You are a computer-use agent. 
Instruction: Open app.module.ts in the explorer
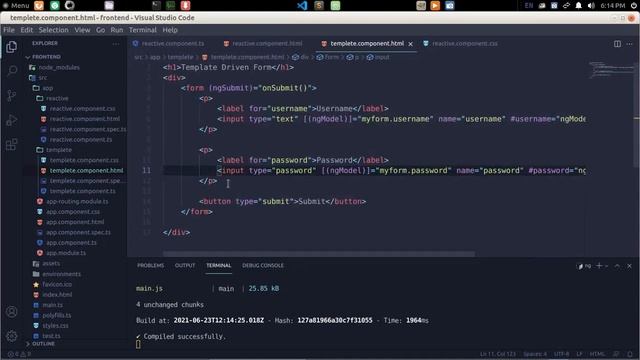pos(66,253)
